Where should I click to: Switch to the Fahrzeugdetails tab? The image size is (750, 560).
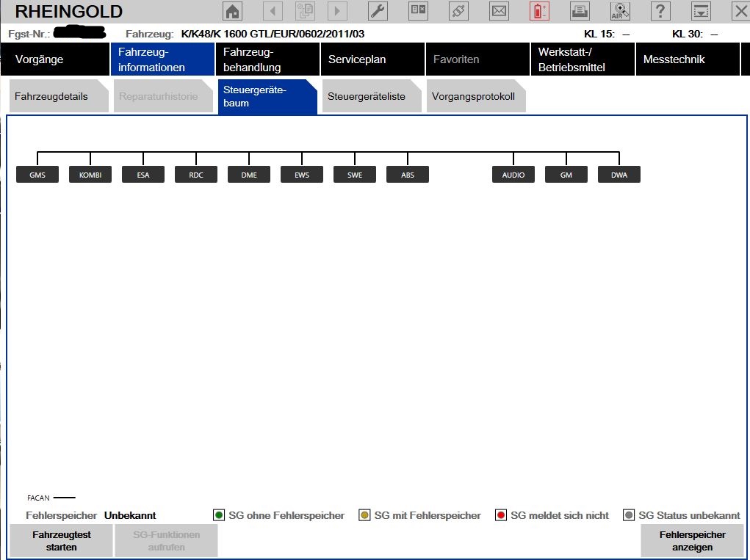[x=57, y=97]
